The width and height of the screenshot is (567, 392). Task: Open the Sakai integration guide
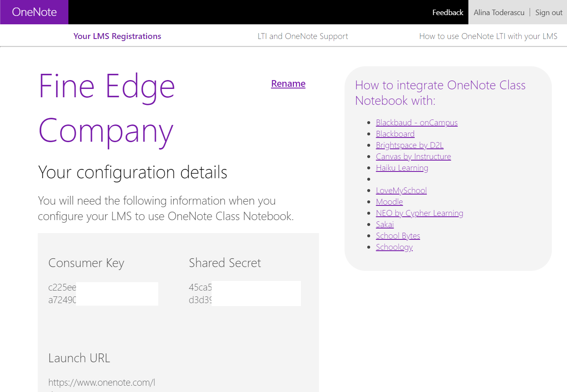385,224
